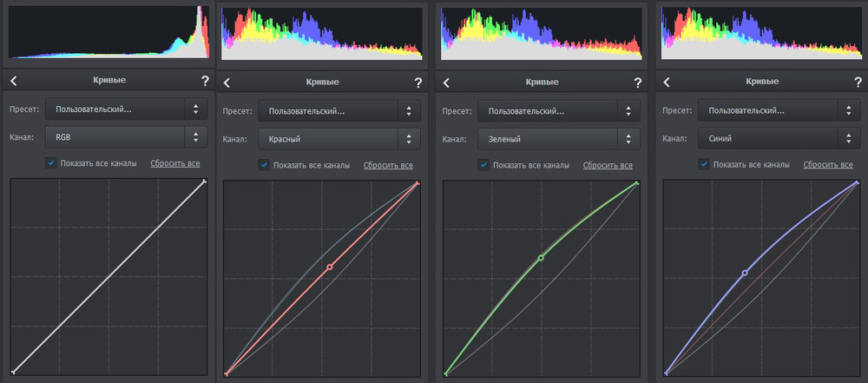Viewport: 868px width, 383px height.
Task: Reset all curves via link in the Зеленый panel
Action: pyautogui.click(x=608, y=165)
